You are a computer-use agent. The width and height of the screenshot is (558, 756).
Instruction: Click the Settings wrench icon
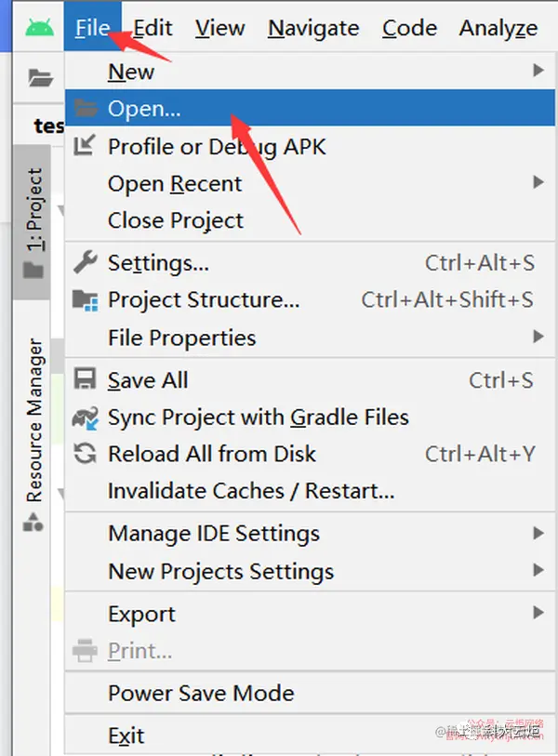tap(86, 263)
